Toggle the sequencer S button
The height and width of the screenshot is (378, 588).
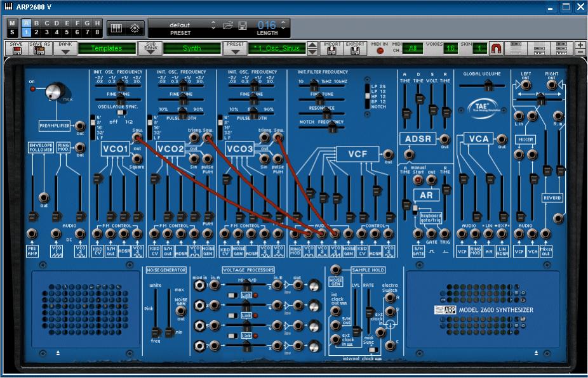[12, 32]
